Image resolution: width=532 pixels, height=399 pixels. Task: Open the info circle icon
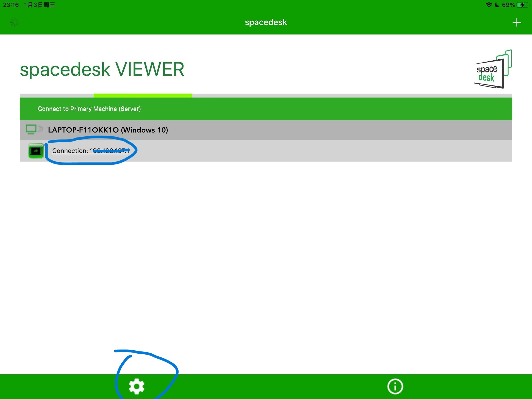tap(395, 386)
